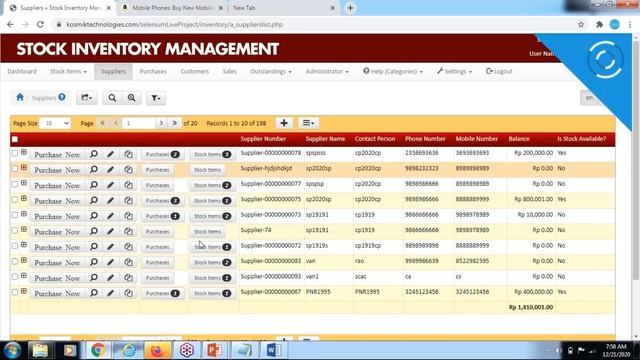
Task: Bookmark this page with the star icon
Action: [x=581, y=24]
